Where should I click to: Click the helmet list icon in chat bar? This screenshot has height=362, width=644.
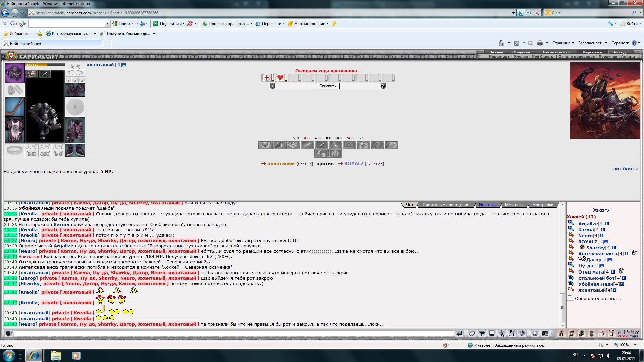click(x=545, y=333)
